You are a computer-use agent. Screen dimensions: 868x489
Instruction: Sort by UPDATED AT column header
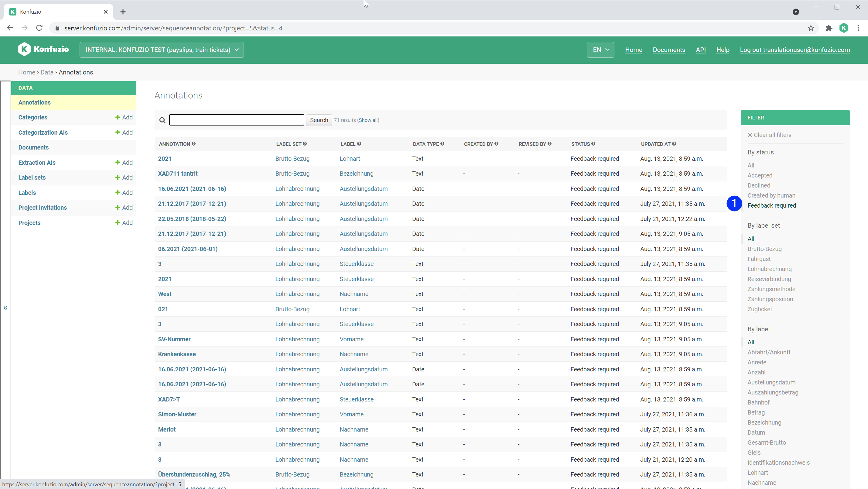pos(656,144)
